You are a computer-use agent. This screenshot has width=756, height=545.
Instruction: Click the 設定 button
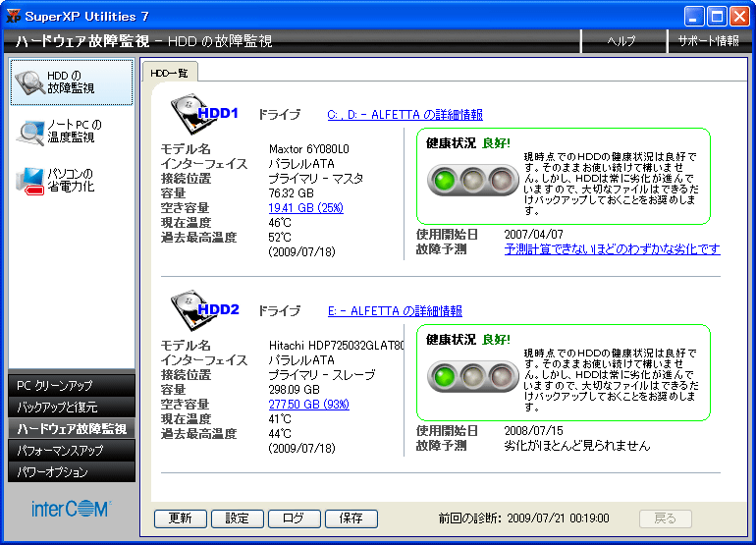tap(238, 518)
